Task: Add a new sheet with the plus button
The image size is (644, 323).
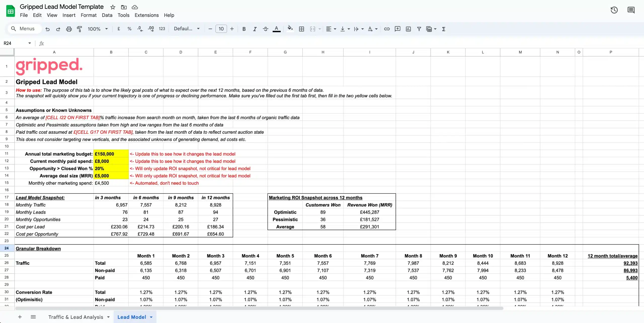Action: (20, 317)
